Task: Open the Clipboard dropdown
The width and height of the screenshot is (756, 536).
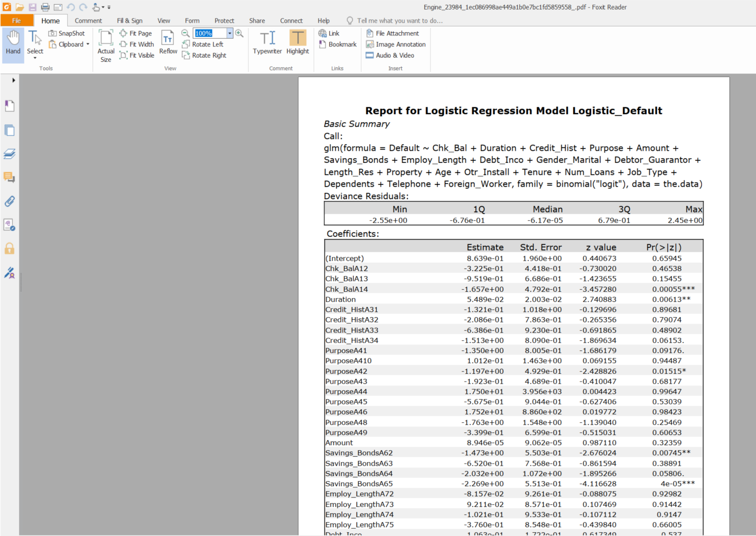Action: click(x=88, y=44)
